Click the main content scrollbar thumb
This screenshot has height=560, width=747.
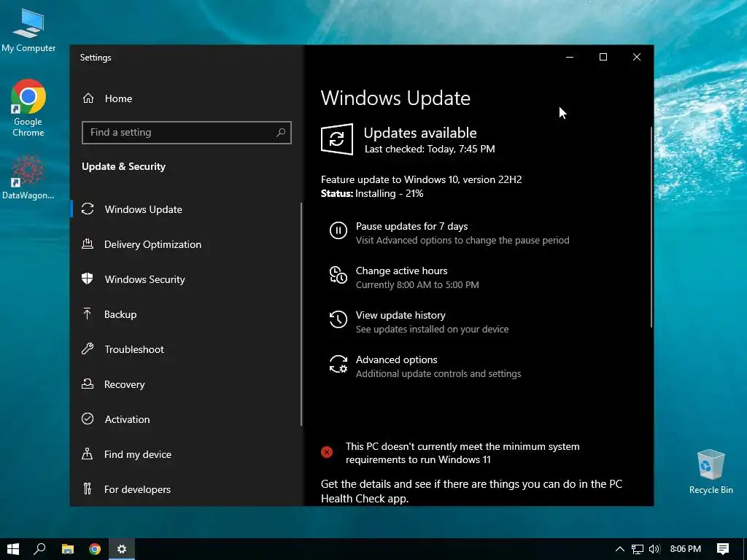pyautogui.click(x=651, y=227)
